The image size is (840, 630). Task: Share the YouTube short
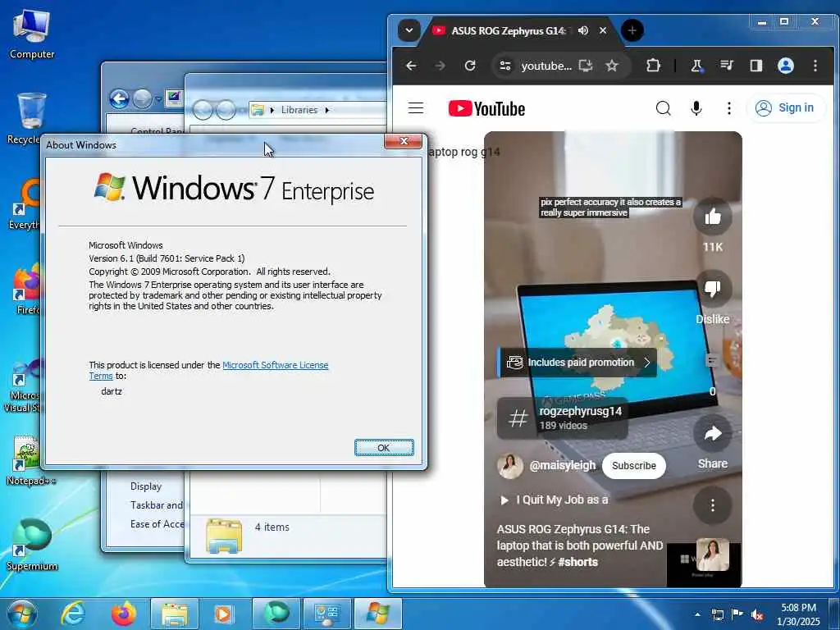click(x=713, y=433)
